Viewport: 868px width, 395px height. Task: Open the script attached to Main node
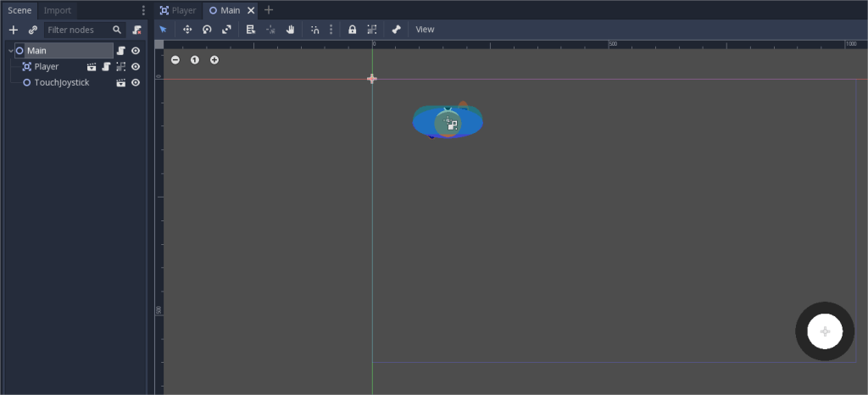[121, 51]
